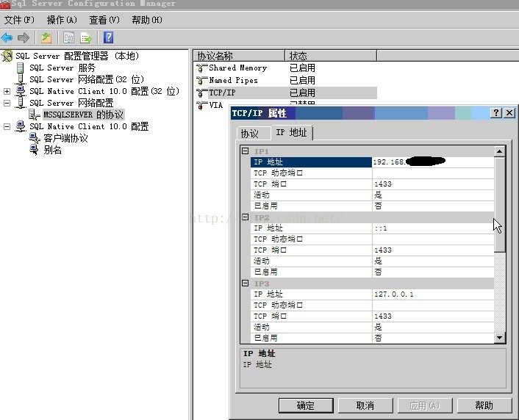The width and height of the screenshot is (519, 420).
Task: Click the IP2 TCP 端口 1433 value
Action: pos(433,250)
